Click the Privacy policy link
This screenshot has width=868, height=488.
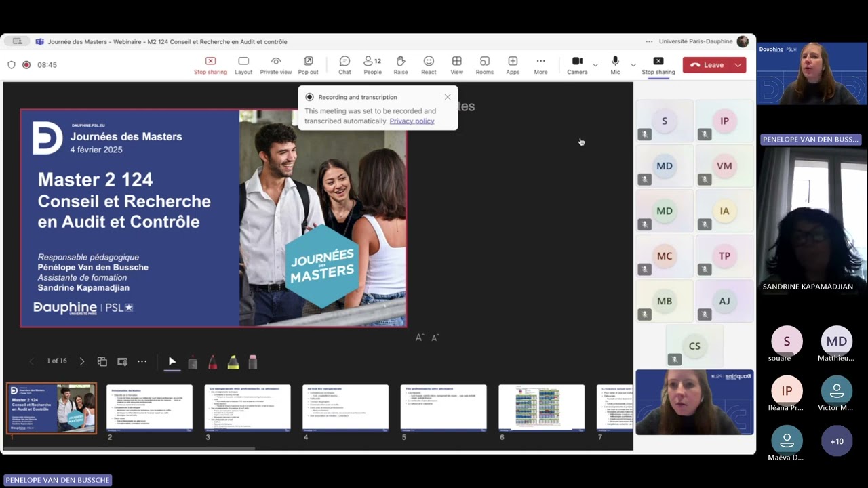pyautogui.click(x=412, y=121)
